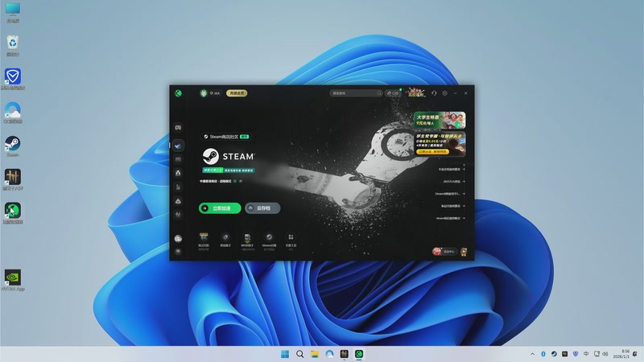
Task: Select the gamepad icon in left sidebar
Action: [178, 128]
